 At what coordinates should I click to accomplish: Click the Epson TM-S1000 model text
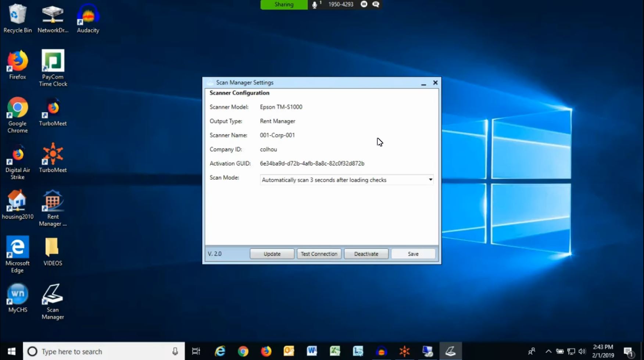pos(281,107)
